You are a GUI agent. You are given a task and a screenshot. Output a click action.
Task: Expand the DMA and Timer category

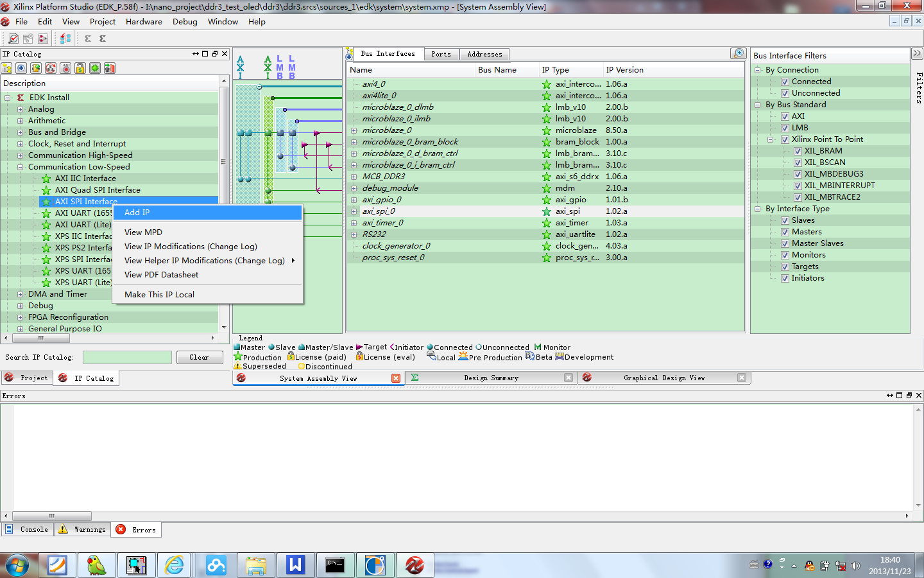pyautogui.click(x=20, y=294)
